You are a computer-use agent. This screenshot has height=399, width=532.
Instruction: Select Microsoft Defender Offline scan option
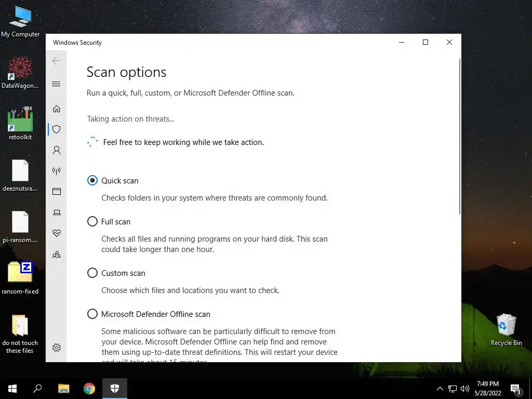[x=92, y=314]
